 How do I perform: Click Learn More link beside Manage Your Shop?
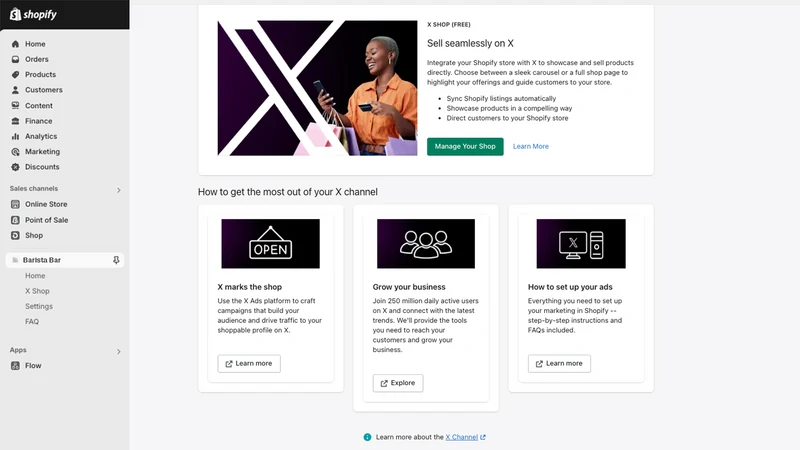531,146
